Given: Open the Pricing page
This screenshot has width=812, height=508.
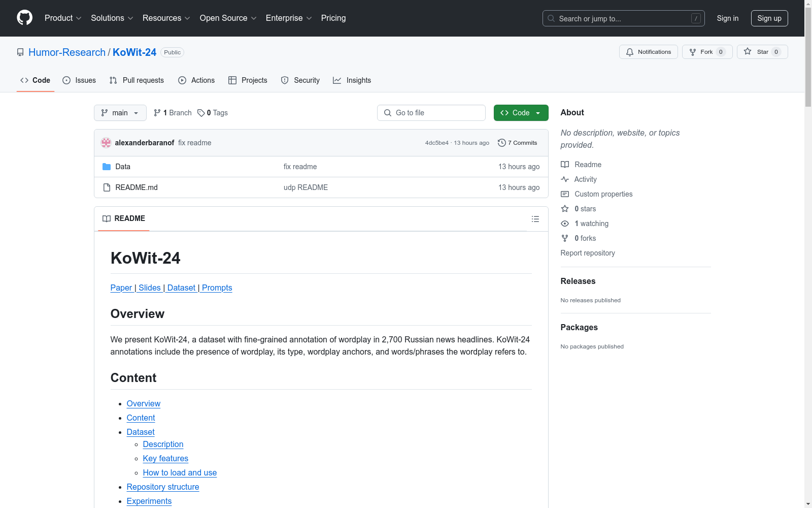Looking at the screenshot, I should [333, 18].
